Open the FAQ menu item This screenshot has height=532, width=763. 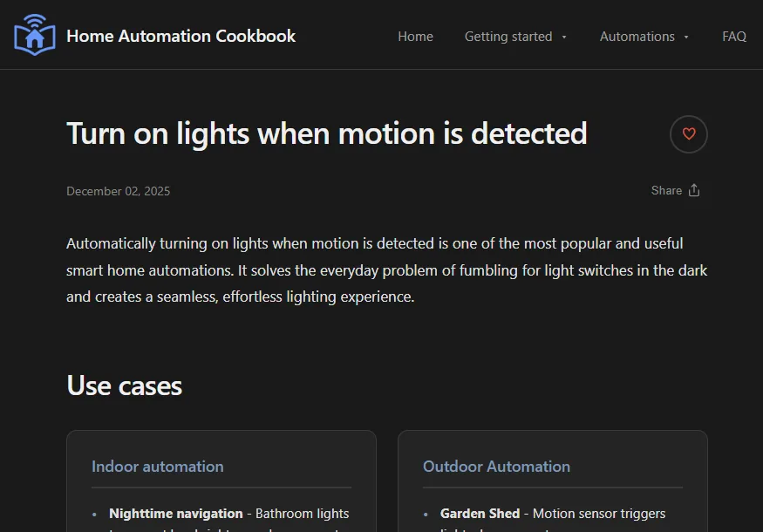[x=734, y=37]
